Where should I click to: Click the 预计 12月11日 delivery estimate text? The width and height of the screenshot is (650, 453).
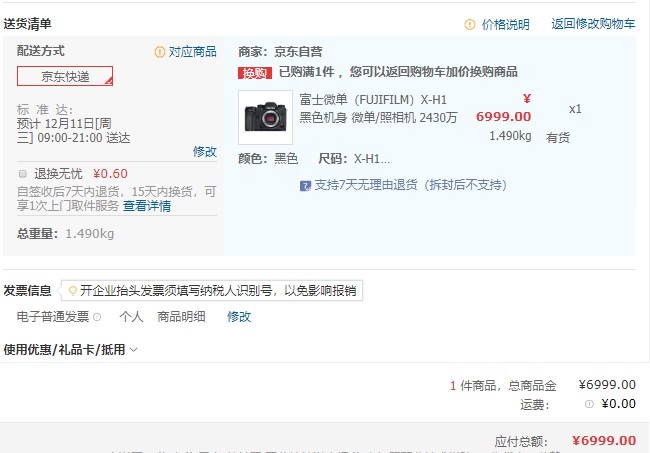tap(73, 131)
